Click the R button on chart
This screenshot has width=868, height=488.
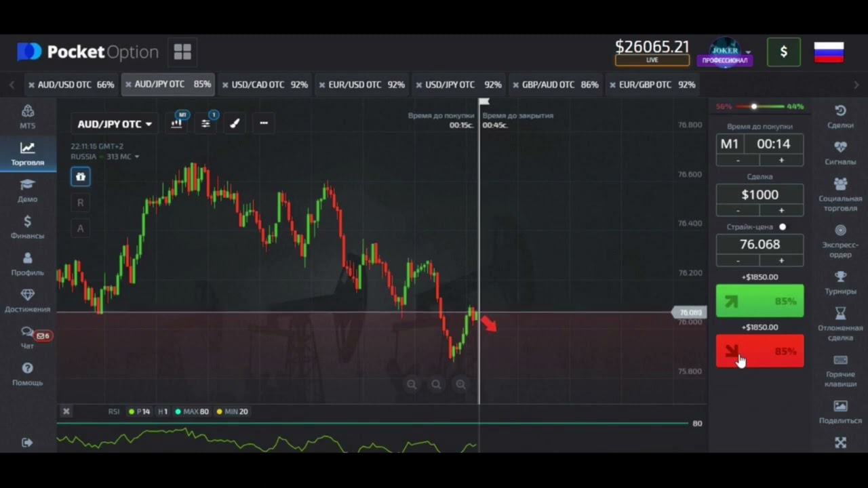(x=80, y=203)
